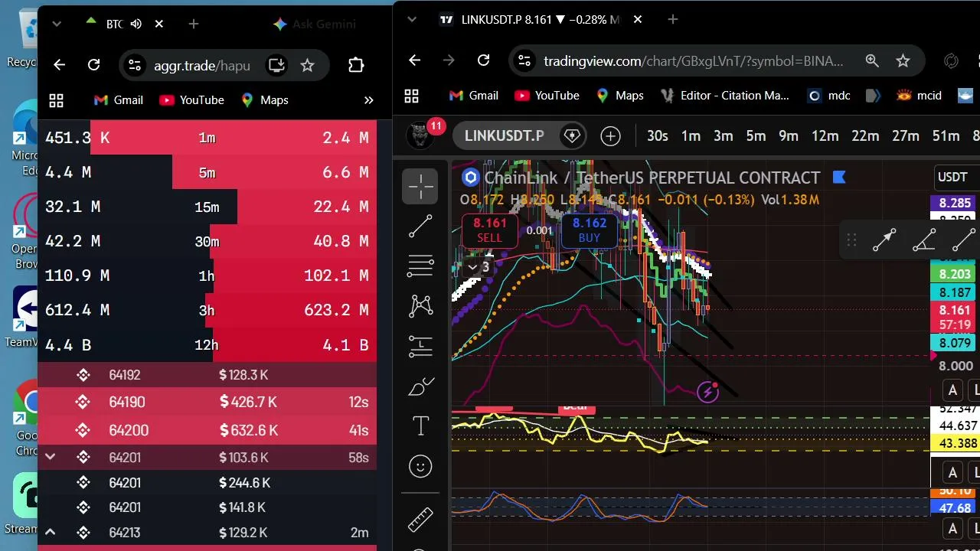Reload the aggr.trade page
980x551 pixels.
click(93, 65)
